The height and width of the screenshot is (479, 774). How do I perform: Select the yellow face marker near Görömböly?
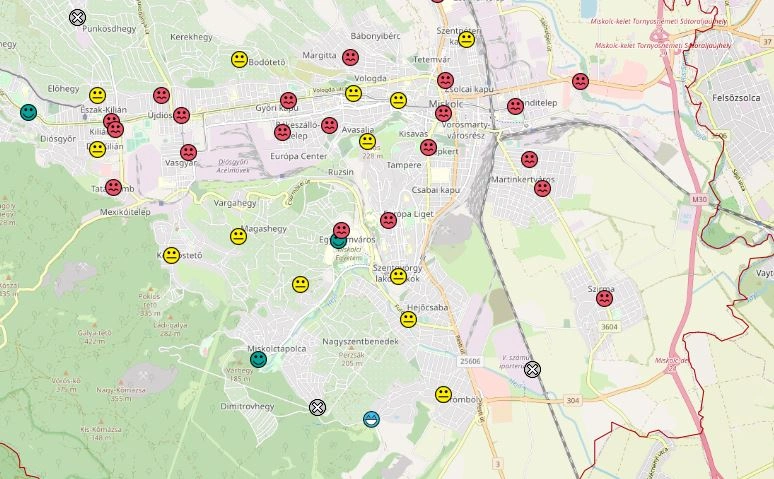click(443, 395)
